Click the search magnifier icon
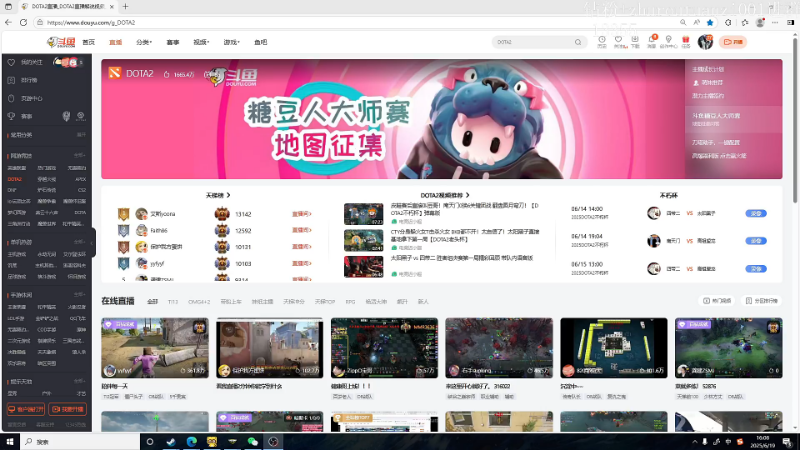800x450 pixels. pyautogui.click(x=578, y=42)
